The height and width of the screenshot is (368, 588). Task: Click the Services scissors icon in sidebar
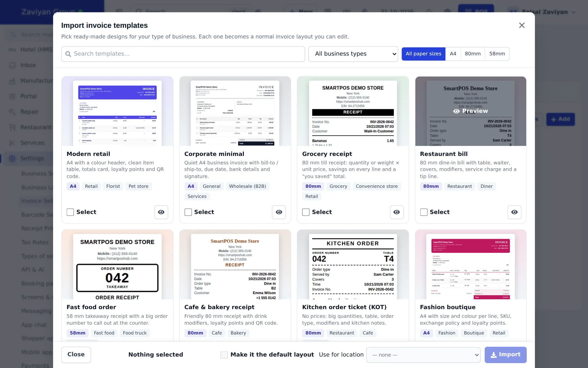click(12, 143)
